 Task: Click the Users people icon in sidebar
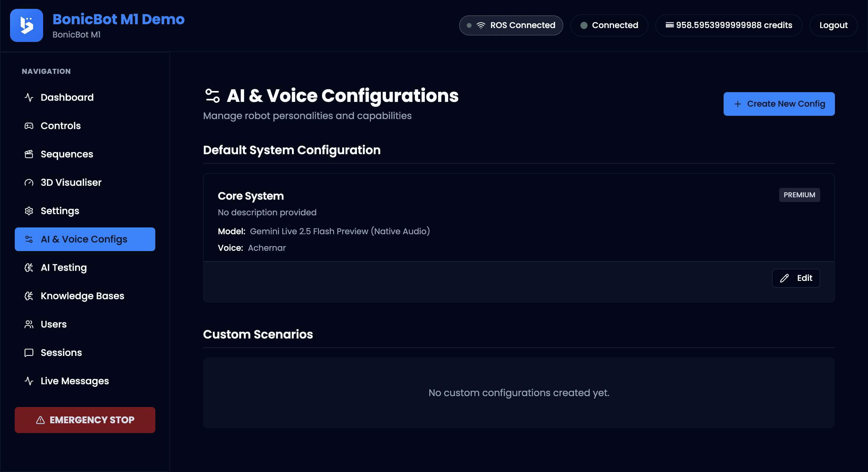click(29, 324)
